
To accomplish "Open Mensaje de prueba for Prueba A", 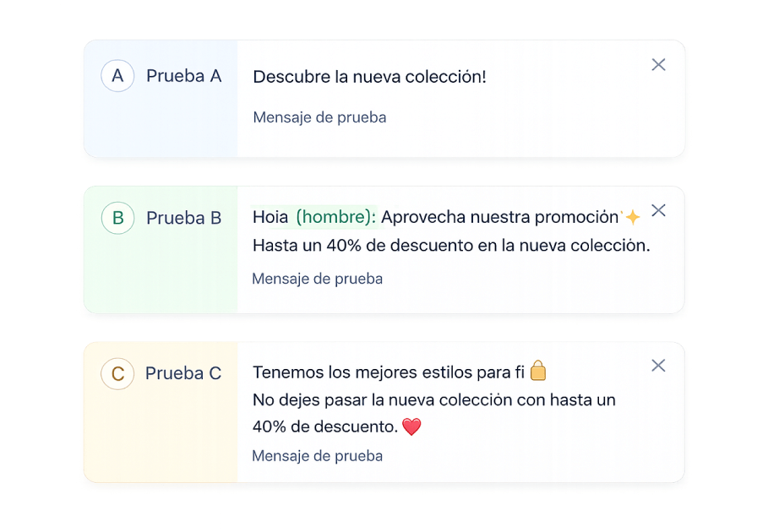I will [319, 117].
